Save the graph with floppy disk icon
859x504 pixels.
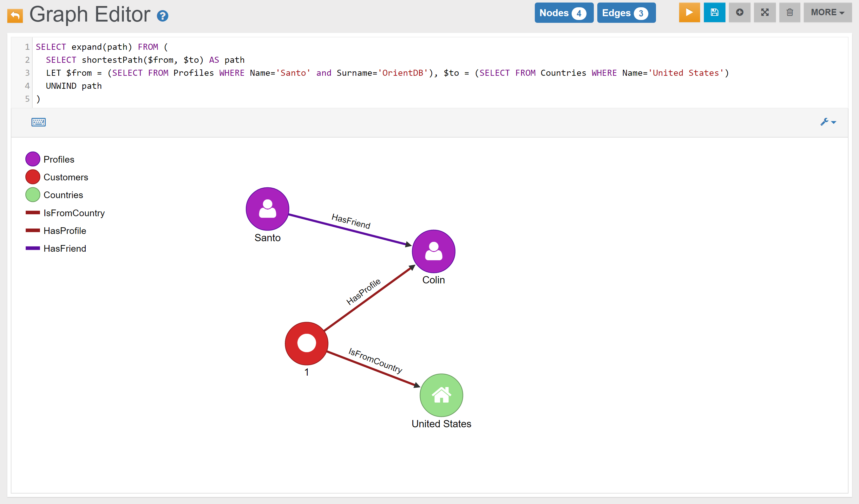tap(714, 13)
